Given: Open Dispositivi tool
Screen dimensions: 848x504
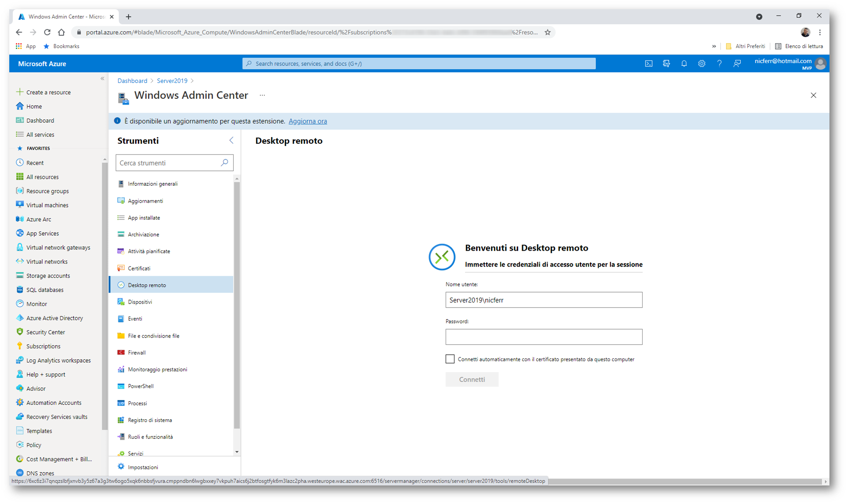Looking at the screenshot, I should [171, 302].
